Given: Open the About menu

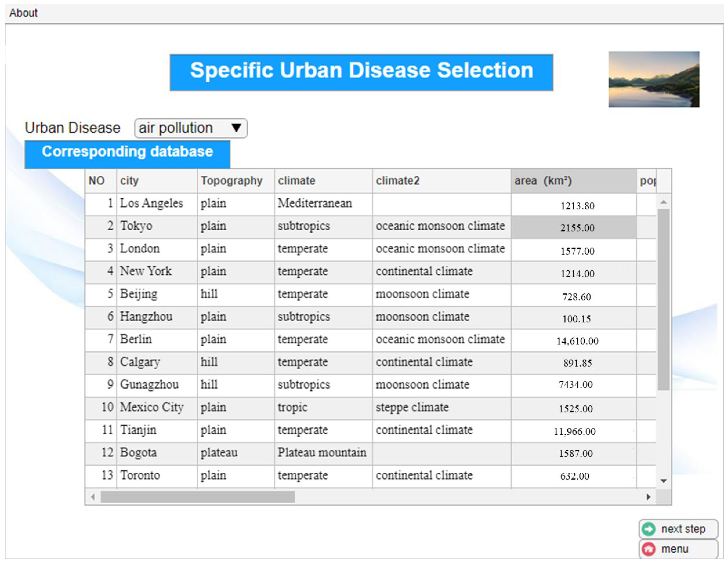Looking at the screenshot, I should coord(23,13).
